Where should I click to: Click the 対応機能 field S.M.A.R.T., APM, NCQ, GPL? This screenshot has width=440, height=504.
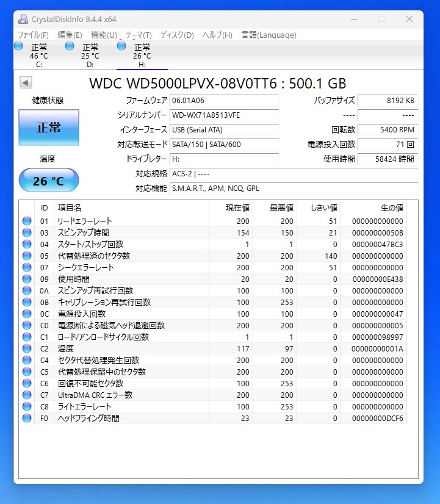(x=294, y=188)
